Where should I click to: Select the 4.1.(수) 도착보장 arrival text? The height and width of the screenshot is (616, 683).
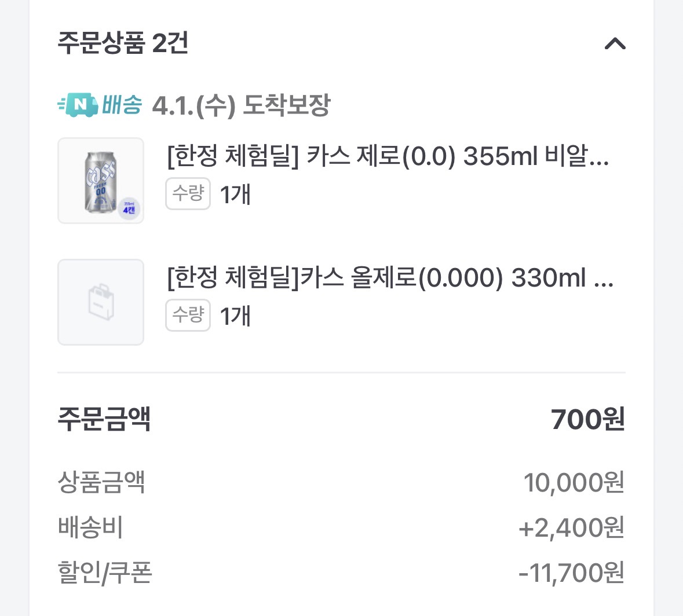[x=241, y=105]
